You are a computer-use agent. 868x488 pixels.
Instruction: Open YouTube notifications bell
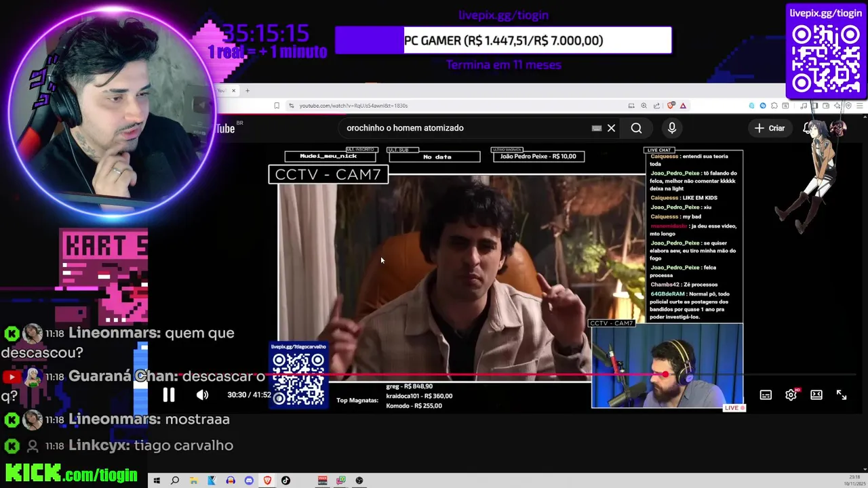pyautogui.click(x=807, y=128)
